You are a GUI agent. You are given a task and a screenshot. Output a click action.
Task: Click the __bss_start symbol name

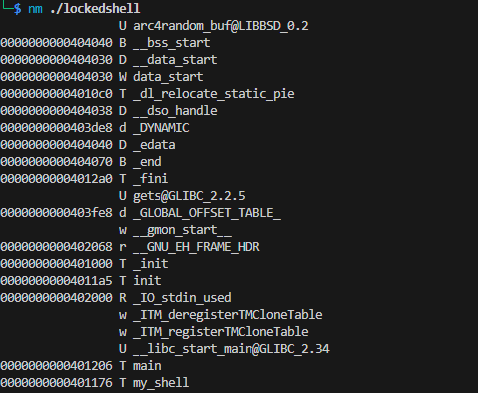coord(172,43)
